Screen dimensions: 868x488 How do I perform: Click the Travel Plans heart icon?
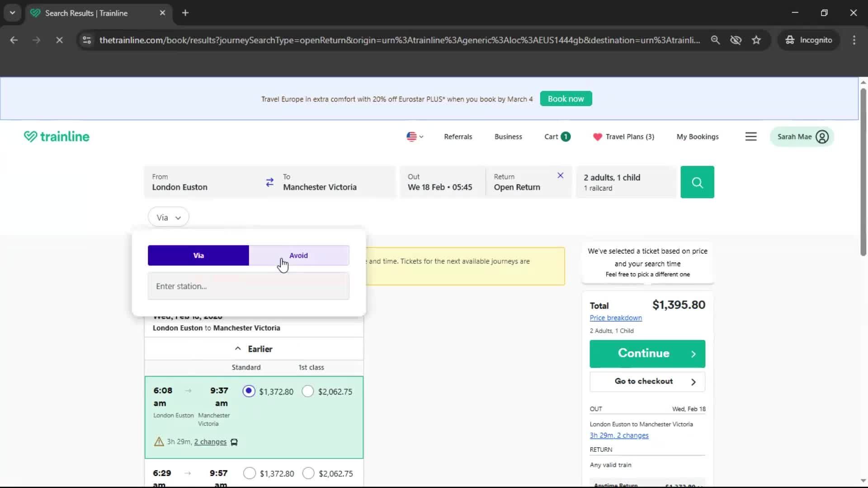pyautogui.click(x=598, y=136)
